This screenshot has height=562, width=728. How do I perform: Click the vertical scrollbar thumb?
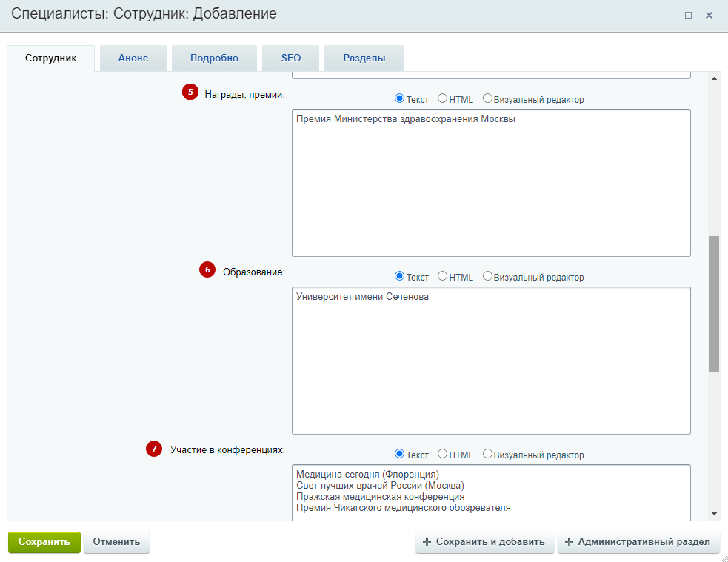tap(714, 304)
